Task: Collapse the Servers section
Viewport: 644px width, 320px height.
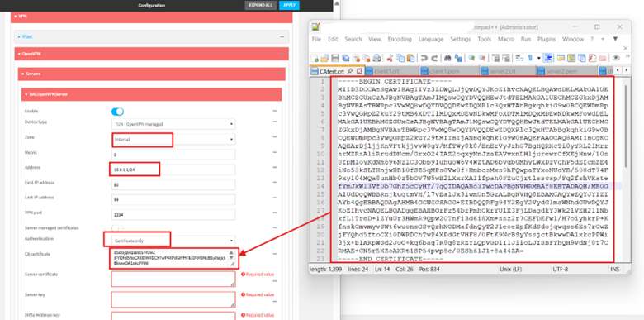Action: tap(151, 74)
